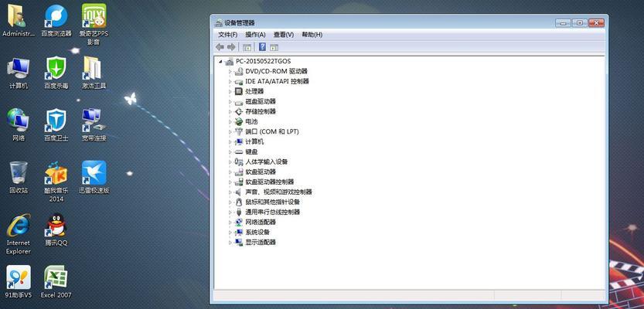Expand 声音、视频和游戏控制器 node
Screen dimensions: 644x309
(230, 192)
